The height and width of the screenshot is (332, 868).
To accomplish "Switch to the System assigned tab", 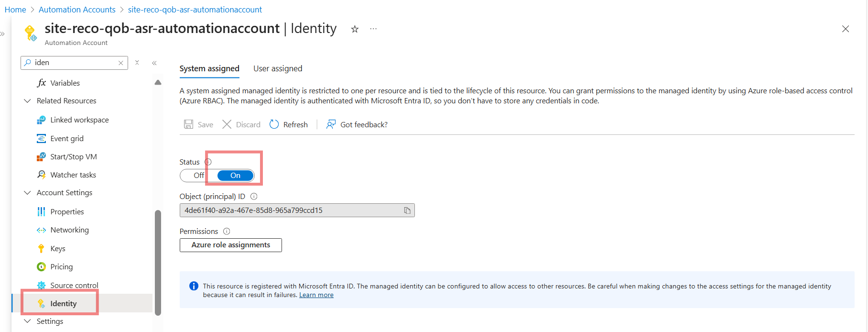I will pyautogui.click(x=209, y=68).
